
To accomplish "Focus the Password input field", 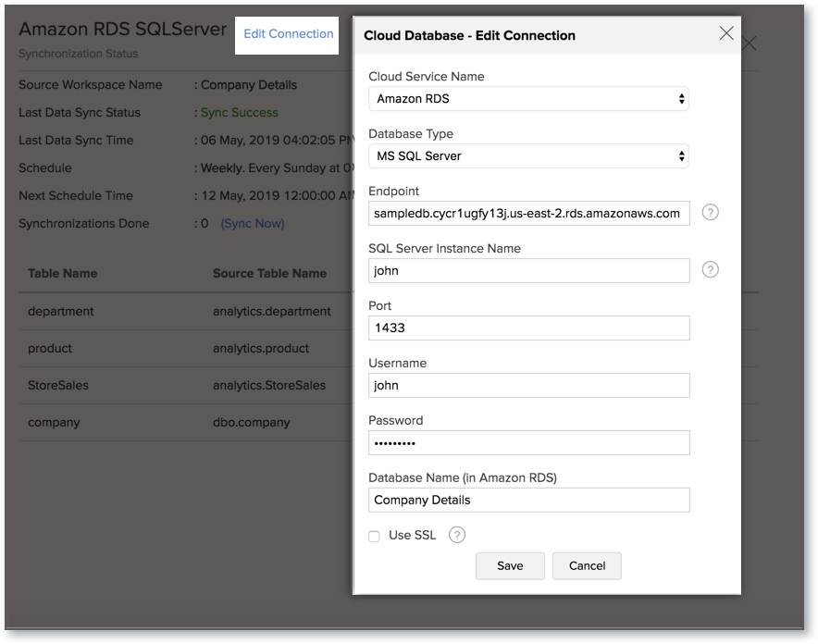I will (529, 442).
